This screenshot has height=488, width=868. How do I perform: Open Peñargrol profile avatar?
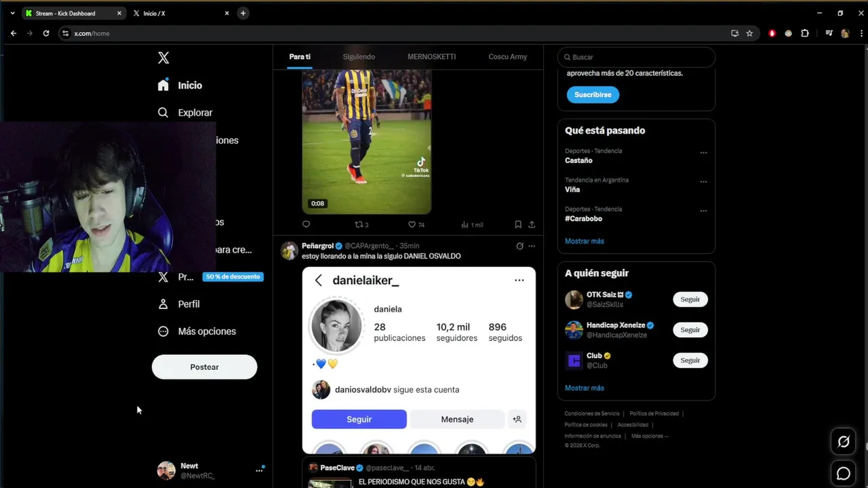tap(290, 250)
